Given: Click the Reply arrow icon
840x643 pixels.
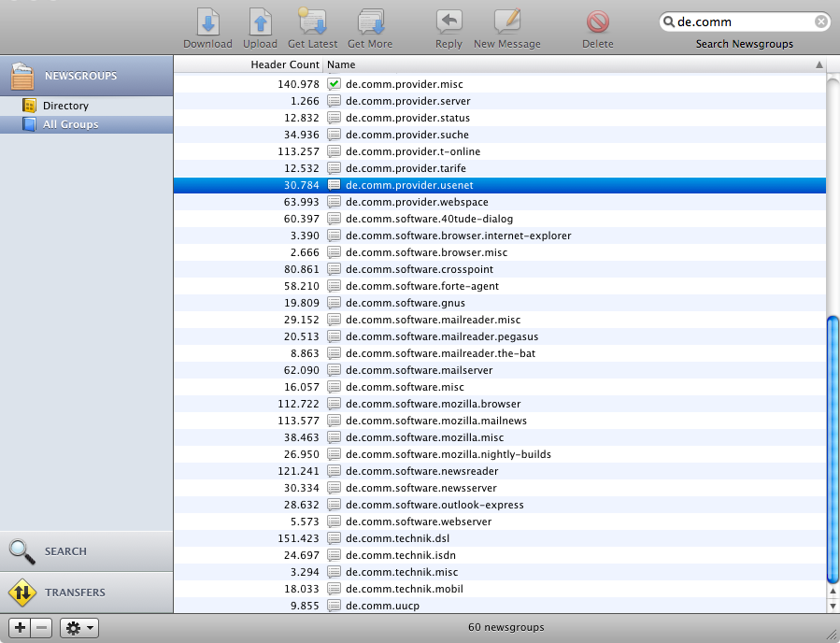Looking at the screenshot, I should tap(448, 22).
